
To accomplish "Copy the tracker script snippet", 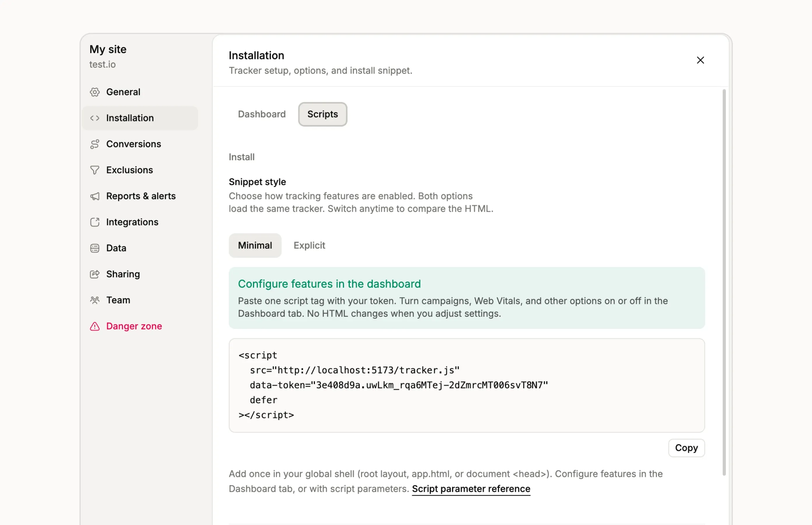I will [686, 448].
